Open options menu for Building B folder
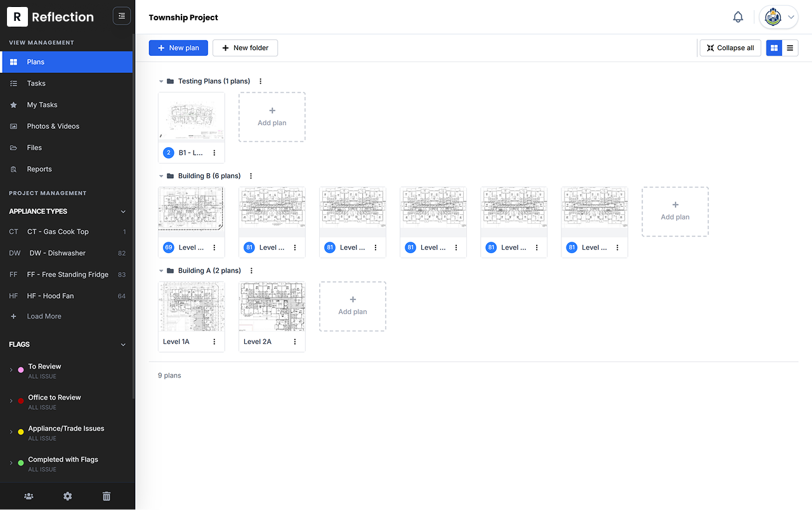The image size is (812, 510). click(251, 176)
